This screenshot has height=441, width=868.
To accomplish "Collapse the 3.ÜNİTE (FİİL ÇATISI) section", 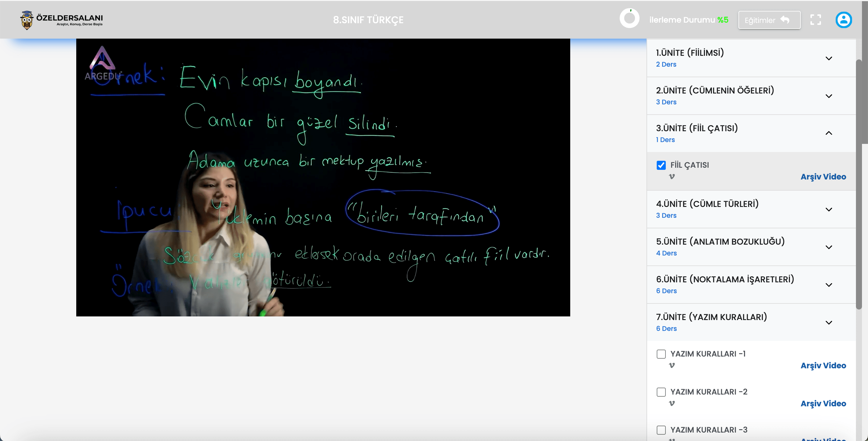I will (x=829, y=133).
